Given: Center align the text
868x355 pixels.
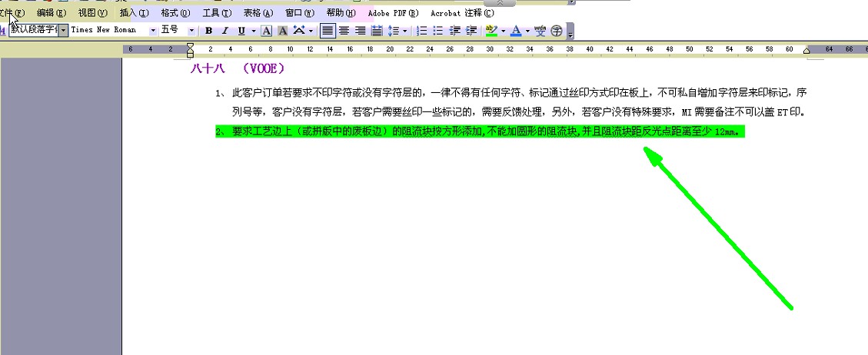Looking at the screenshot, I should (344, 31).
